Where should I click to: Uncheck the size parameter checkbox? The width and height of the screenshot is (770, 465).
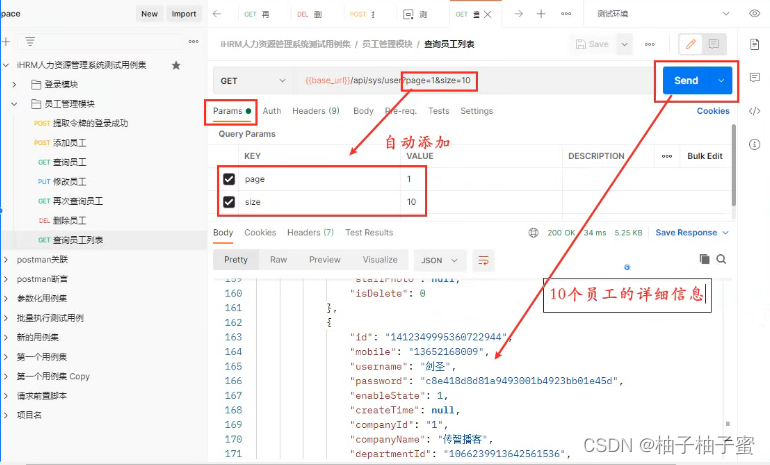point(229,202)
